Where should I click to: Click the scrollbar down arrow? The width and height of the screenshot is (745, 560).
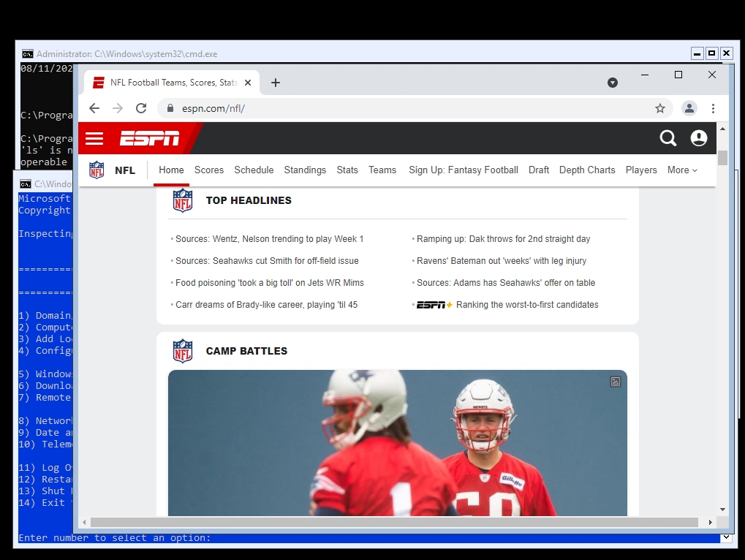[x=722, y=509]
